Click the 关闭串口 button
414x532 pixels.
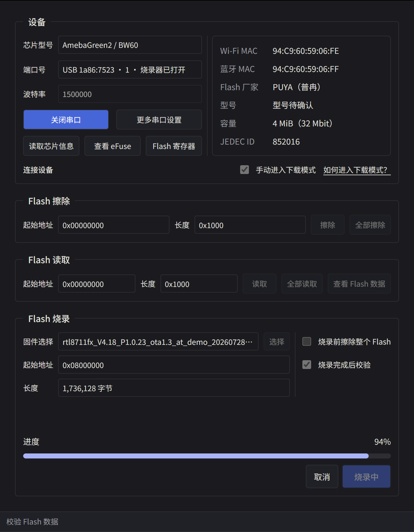(66, 120)
